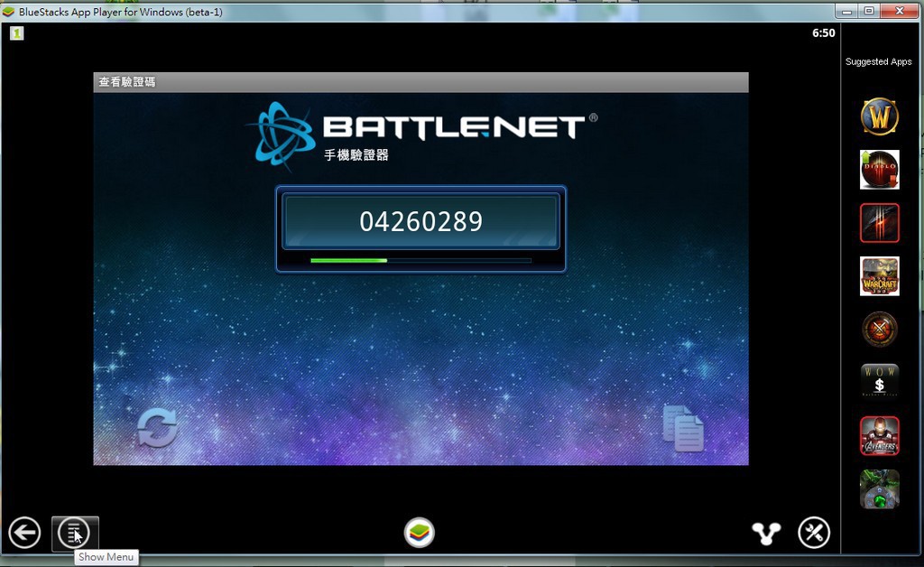Image resolution: width=924 pixels, height=567 pixels.
Task: Open the Warcraft suggested app icon
Action: [x=879, y=276]
